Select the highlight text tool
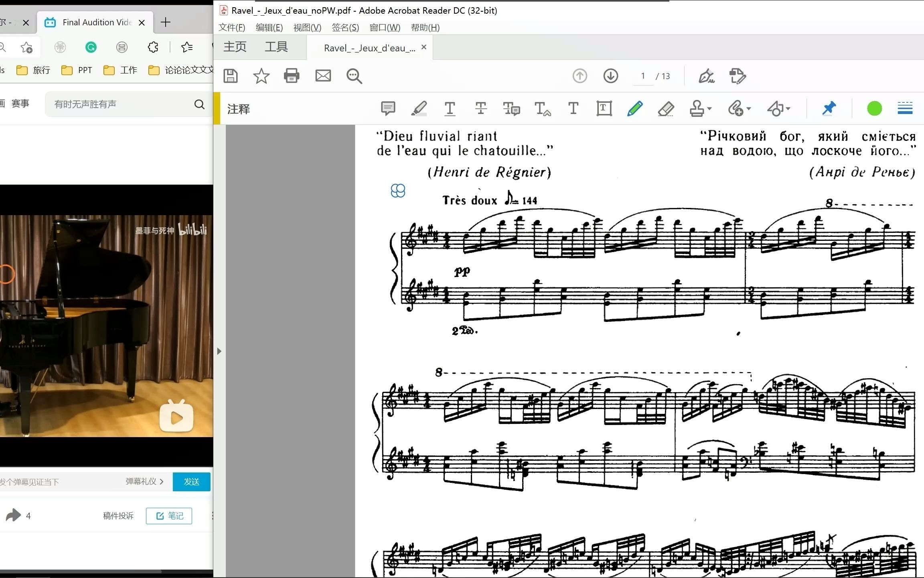Image resolution: width=924 pixels, height=578 pixels. 419,108
